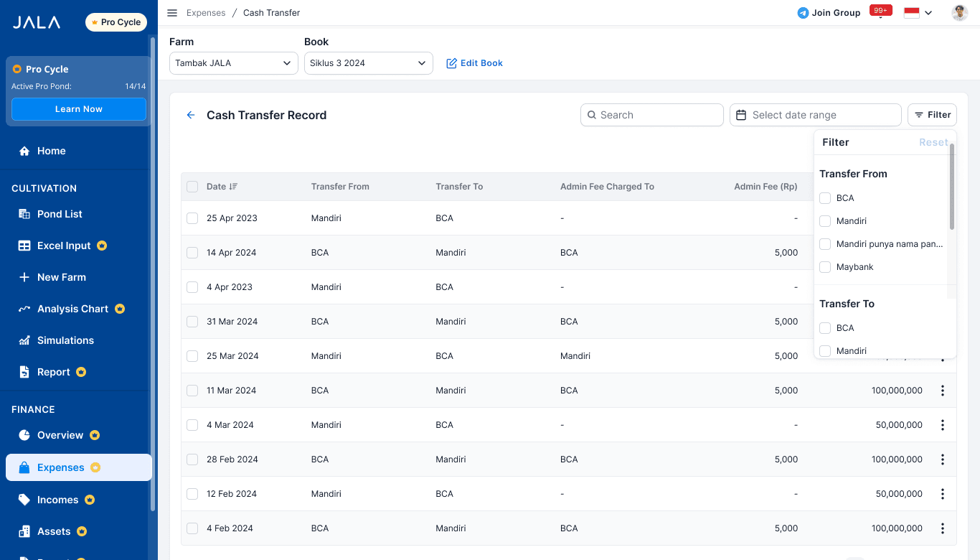Click the Admin Fee Charged To header
This screenshot has height=560, width=980.
coord(607,187)
